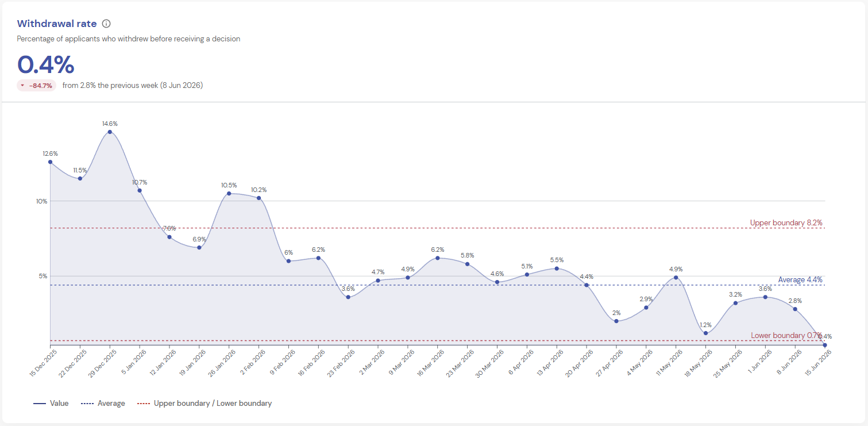Click the '5%' y-axis label
This screenshot has height=426, width=868.
(x=43, y=276)
